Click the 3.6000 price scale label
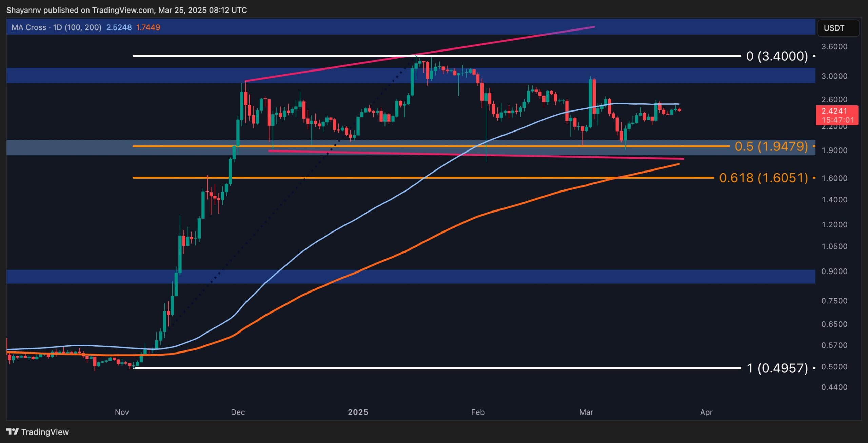This screenshot has height=443, width=868. click(x=834, y=47)
